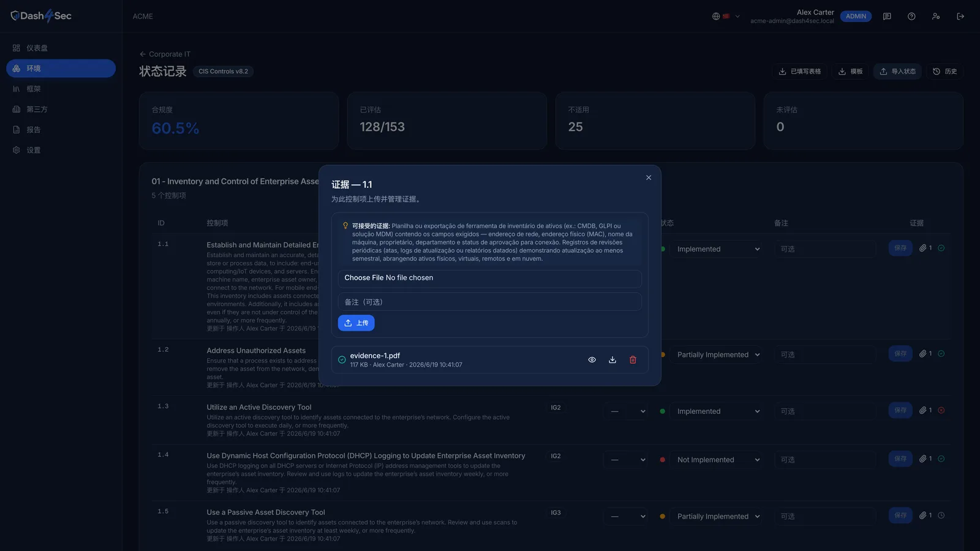Click the Dash4Sec logo
Screen dimensions: 980x551
41,16
